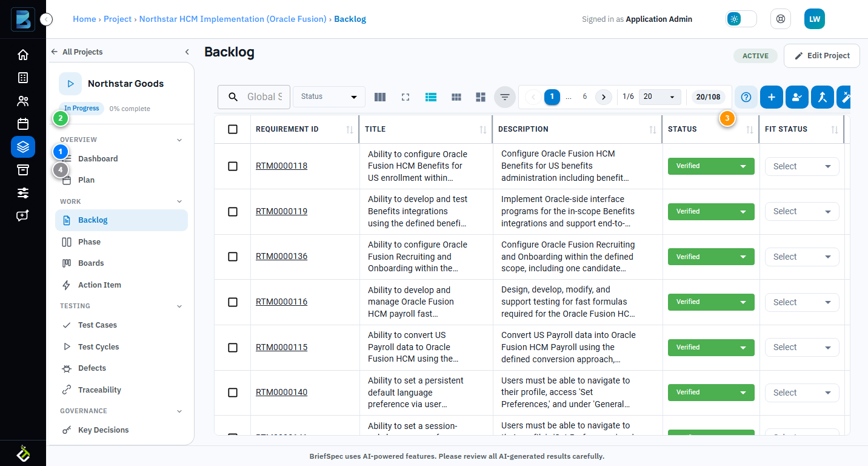Open requirement link RTM0000140
The width and height of the screenshot is (868, 466).
281,393
